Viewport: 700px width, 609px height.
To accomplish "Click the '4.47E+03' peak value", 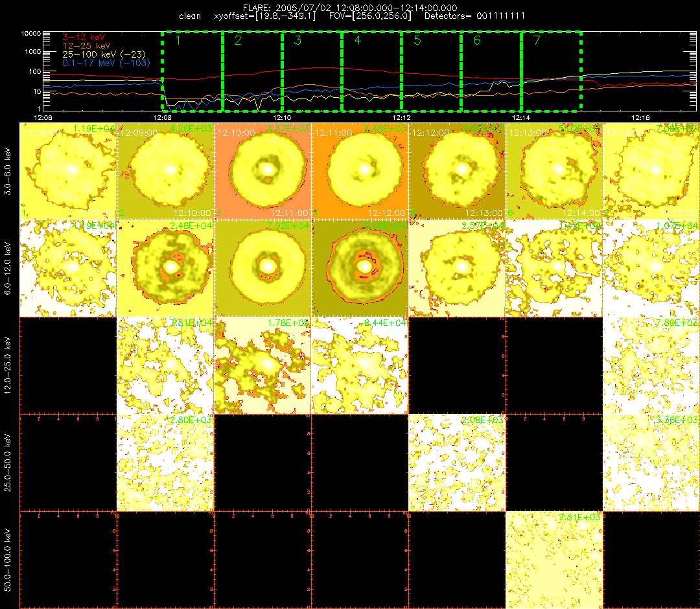I will tap(288, 128).
